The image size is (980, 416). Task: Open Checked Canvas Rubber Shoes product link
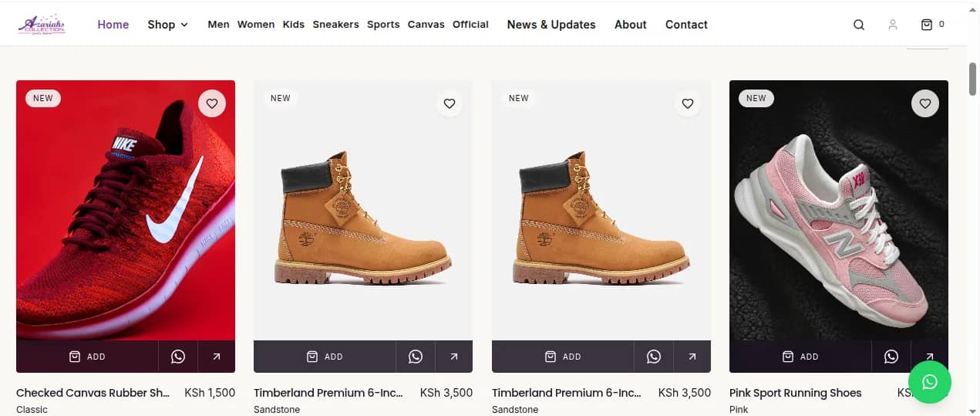(x=93, y=393)
